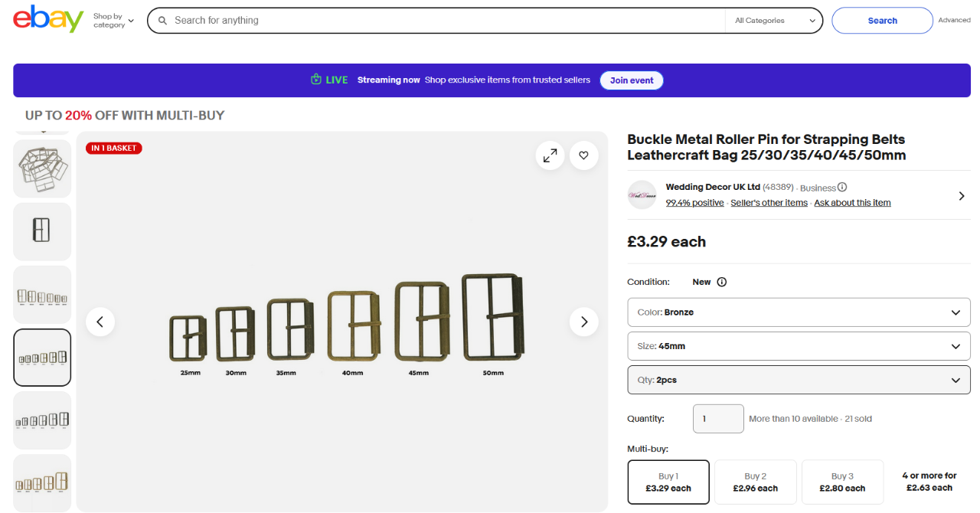980x513 pixels.
Task: Open the All Categories search filter
Action: [774, 21]
